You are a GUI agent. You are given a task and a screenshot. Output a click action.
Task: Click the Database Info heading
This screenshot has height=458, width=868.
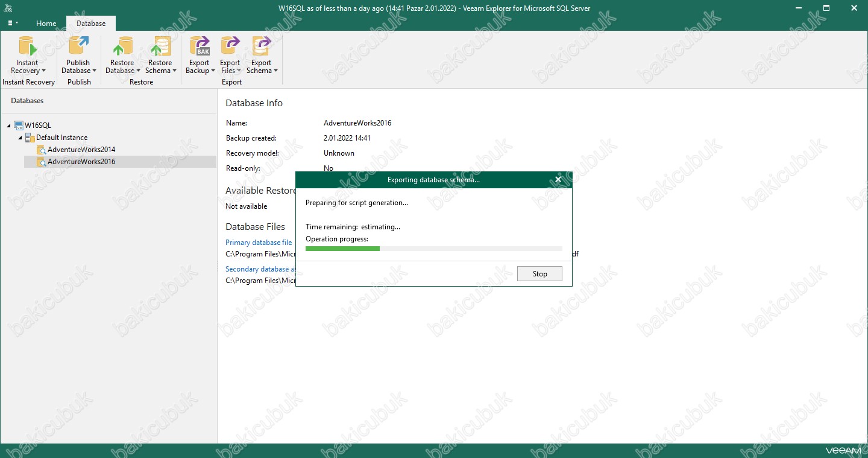point(254,103)
